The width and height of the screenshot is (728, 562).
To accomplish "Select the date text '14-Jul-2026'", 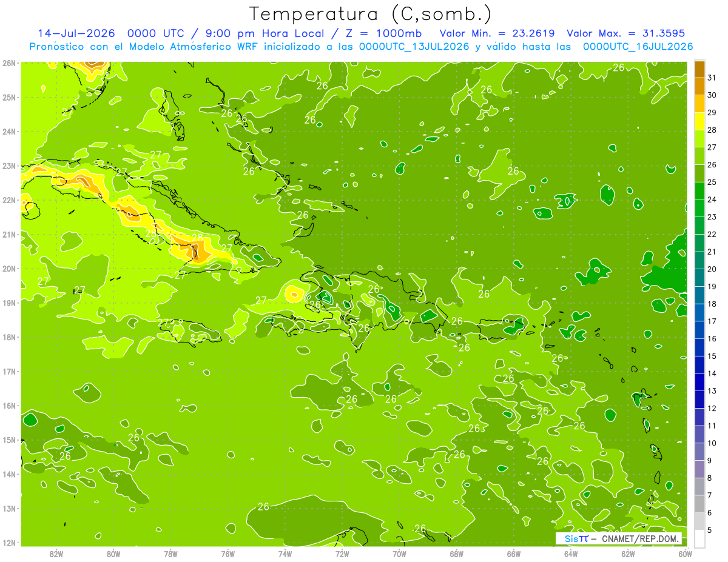I will coord(76,33).
